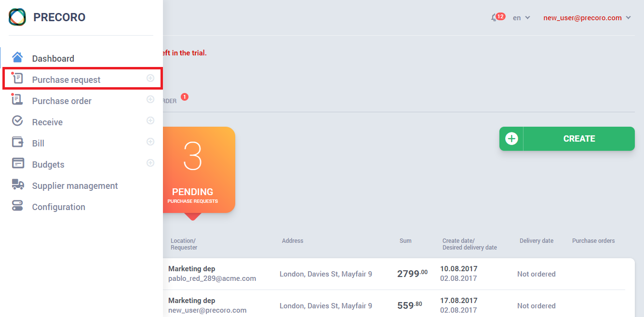
Task: Open Supplier management menu item
Action: [x=75, y=185]
